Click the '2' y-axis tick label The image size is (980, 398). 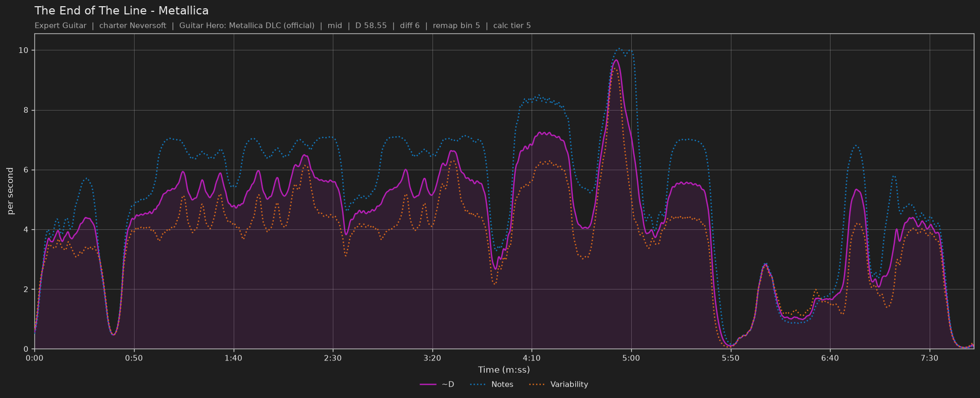coord(26,289)
